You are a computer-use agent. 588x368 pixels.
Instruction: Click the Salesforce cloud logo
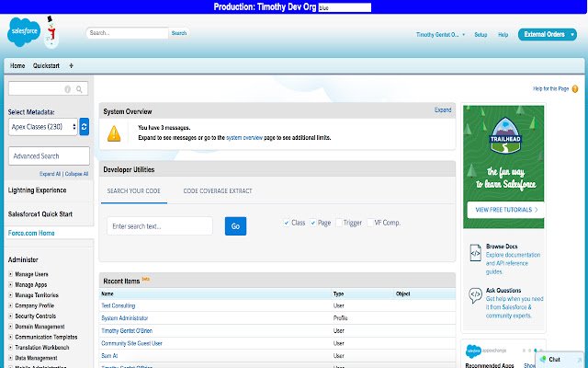24,32
